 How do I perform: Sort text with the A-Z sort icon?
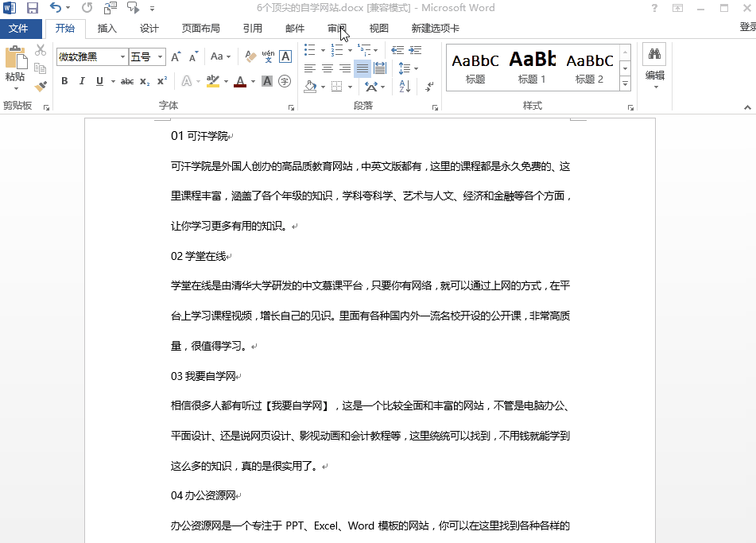[405, 87]
